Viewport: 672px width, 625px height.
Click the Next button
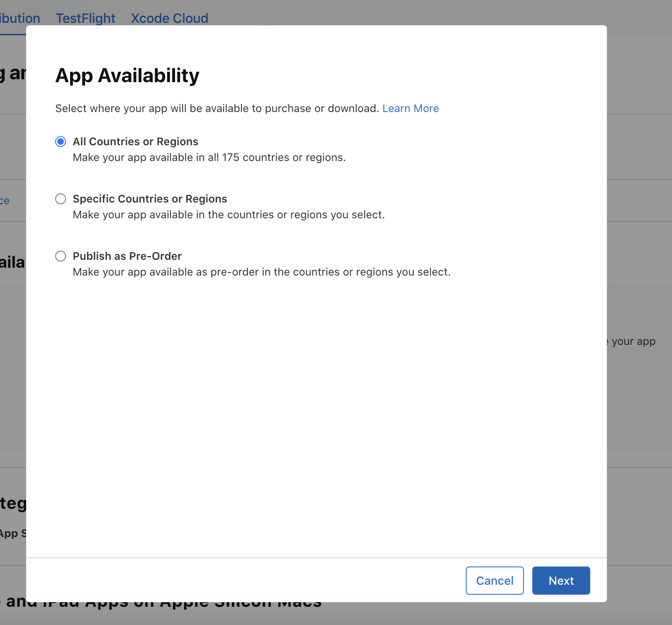[561, 580]
